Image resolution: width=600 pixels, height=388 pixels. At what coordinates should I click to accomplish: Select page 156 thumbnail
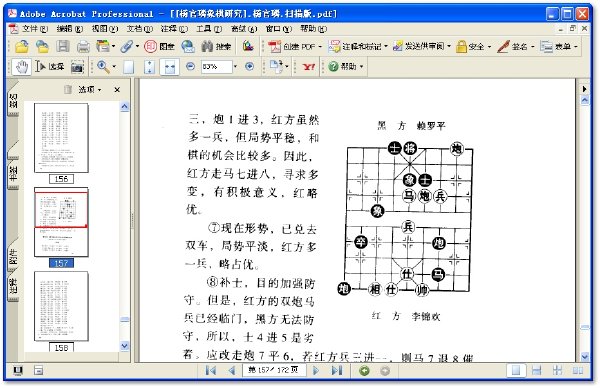(61, 138)
